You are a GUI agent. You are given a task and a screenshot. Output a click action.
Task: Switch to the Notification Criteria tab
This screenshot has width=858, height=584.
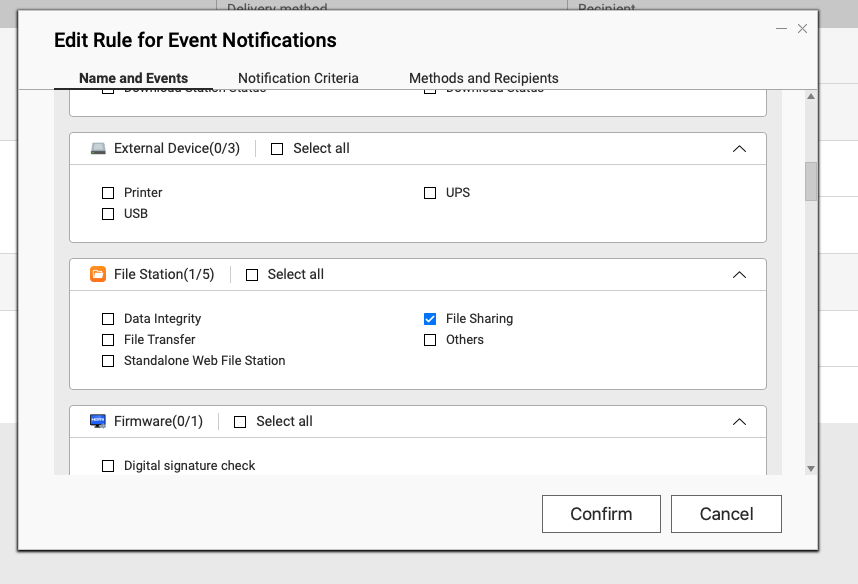[x=298, y=78]
